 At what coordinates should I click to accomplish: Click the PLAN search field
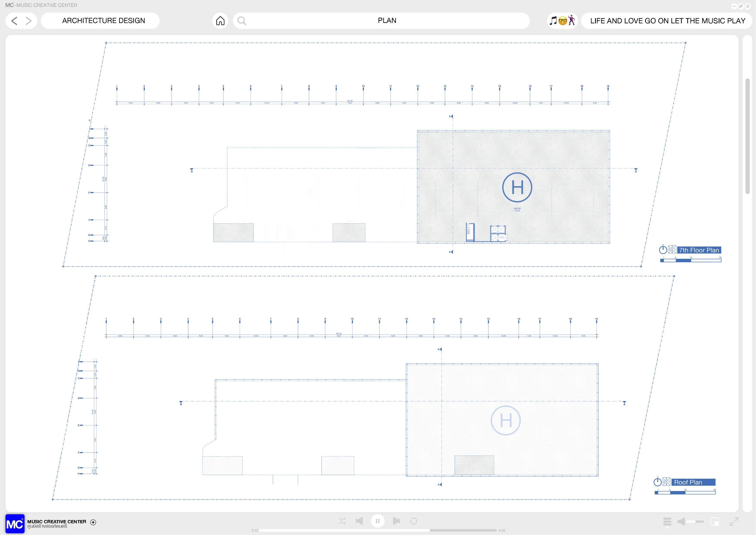click(x=387, y=21)
